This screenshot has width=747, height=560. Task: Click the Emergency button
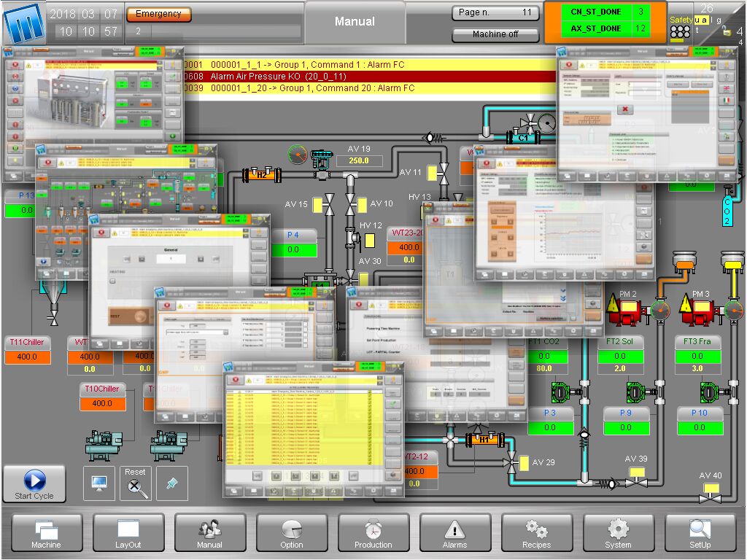158,15
